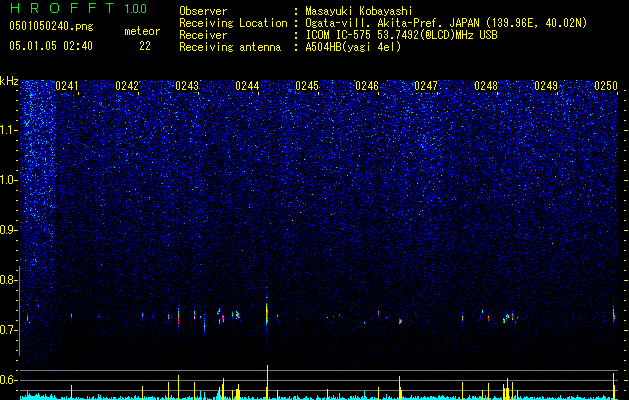Click the 0241 time marker
The image size is (629, 400).
(x=67, y=85)
